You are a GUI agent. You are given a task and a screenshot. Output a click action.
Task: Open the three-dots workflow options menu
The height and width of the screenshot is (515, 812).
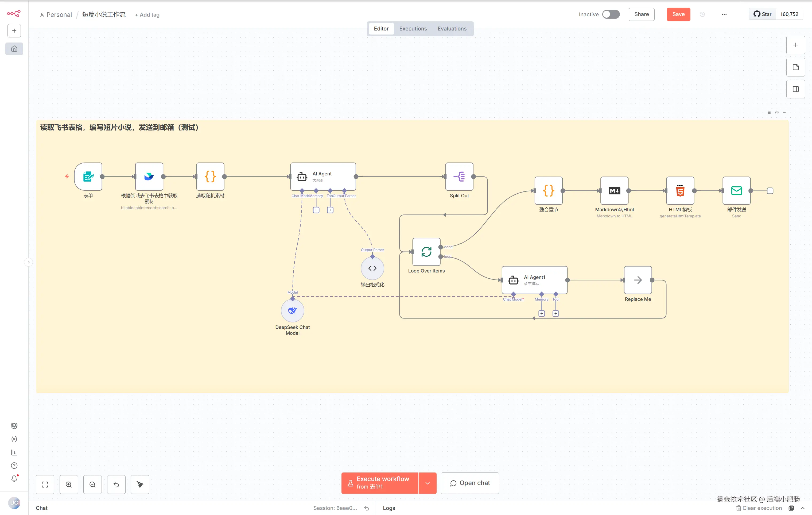pyautogui.click(x=724, y=14)
